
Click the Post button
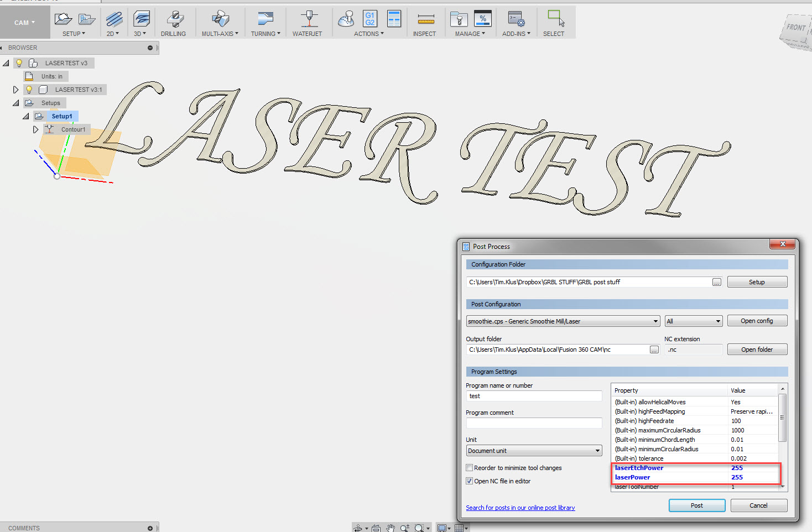click(x=697, y=505)
